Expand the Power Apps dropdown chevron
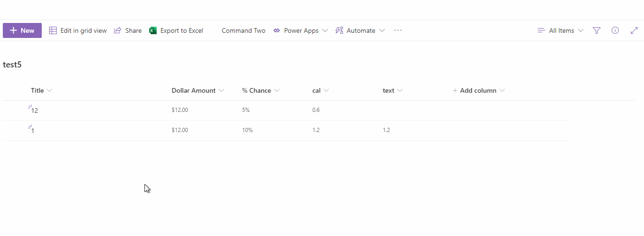Image resolution: width=644 pixels, height=236 pixels. click(x=325, y=30)
